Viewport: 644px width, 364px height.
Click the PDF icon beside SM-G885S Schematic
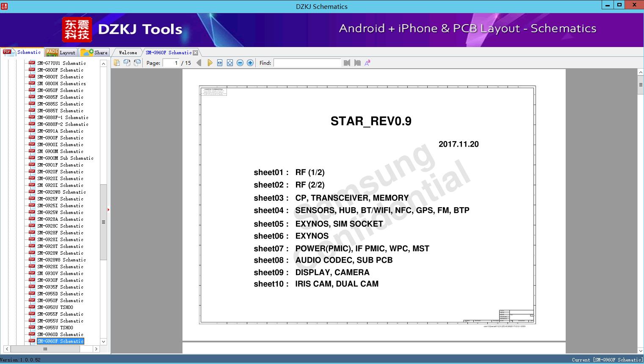click(x=32, y=103)
